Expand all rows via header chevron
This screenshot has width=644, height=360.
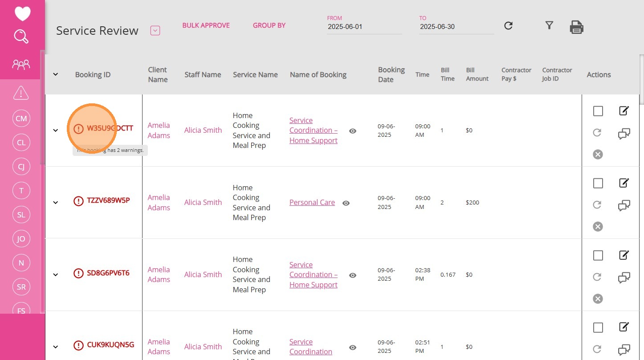(x=56, y=74)
